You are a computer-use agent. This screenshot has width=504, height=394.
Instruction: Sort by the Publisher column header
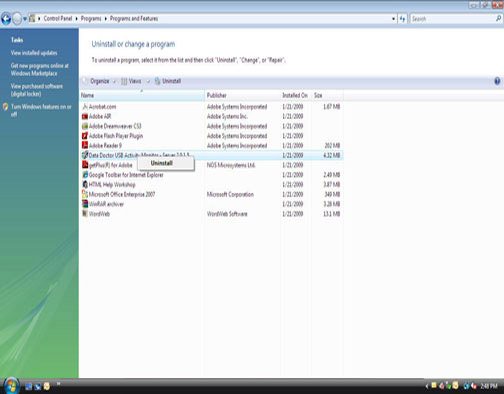(243, 95)
